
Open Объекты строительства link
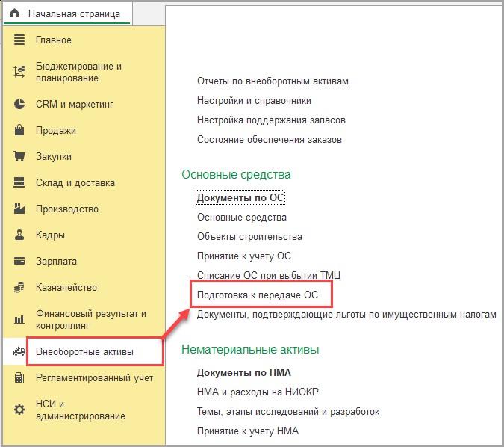(249, 236)
